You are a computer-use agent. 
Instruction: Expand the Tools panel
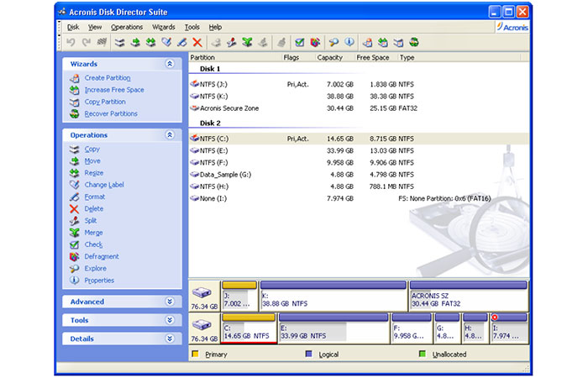170,320
